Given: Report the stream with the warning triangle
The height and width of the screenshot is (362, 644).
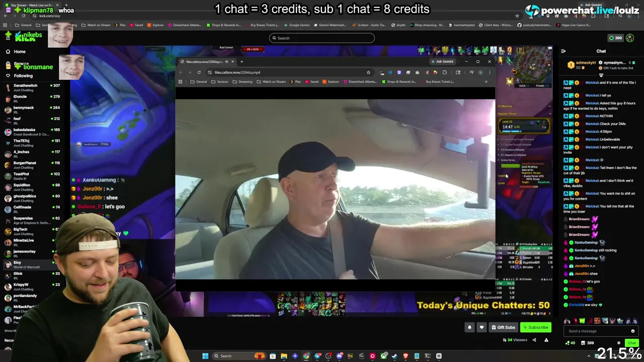Looking at the screenshot, I should click(x=546, y=340).
